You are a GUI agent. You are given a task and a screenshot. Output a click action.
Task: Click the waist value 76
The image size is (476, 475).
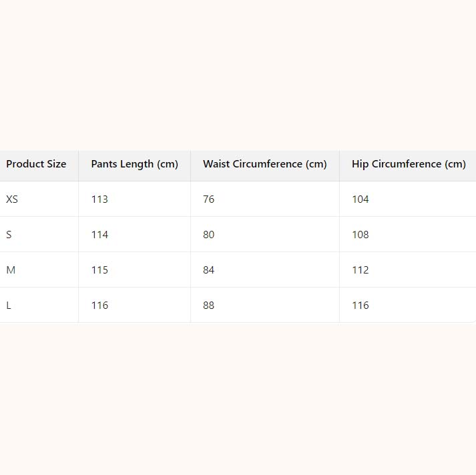208,199
